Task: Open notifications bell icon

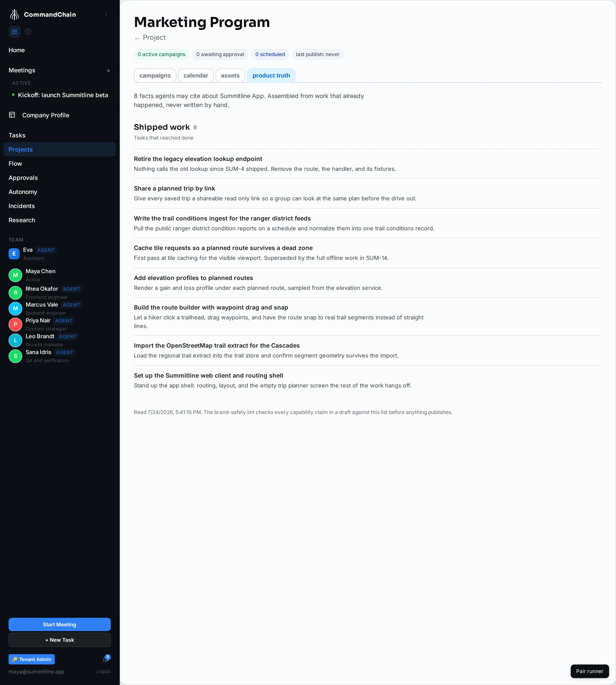Action: click(x=106, y=659)
